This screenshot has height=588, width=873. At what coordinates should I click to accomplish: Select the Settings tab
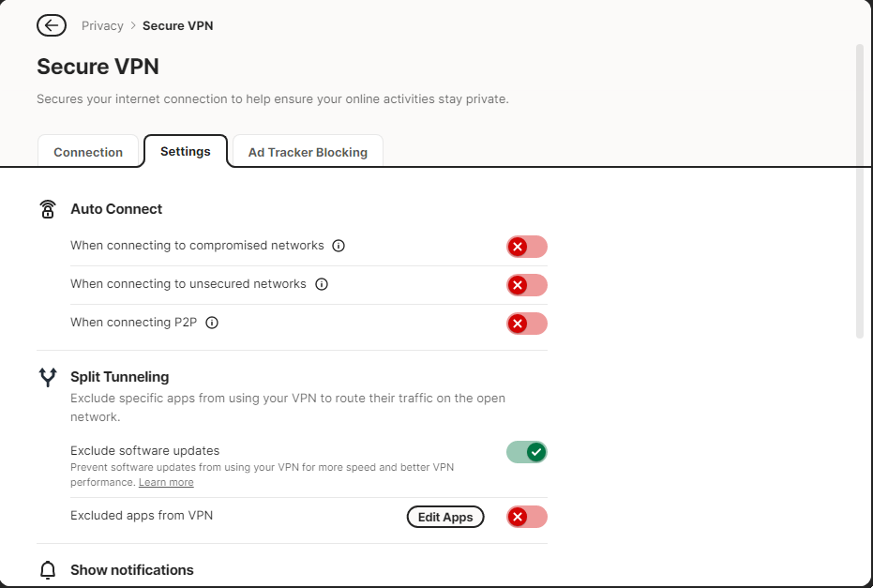186,151
